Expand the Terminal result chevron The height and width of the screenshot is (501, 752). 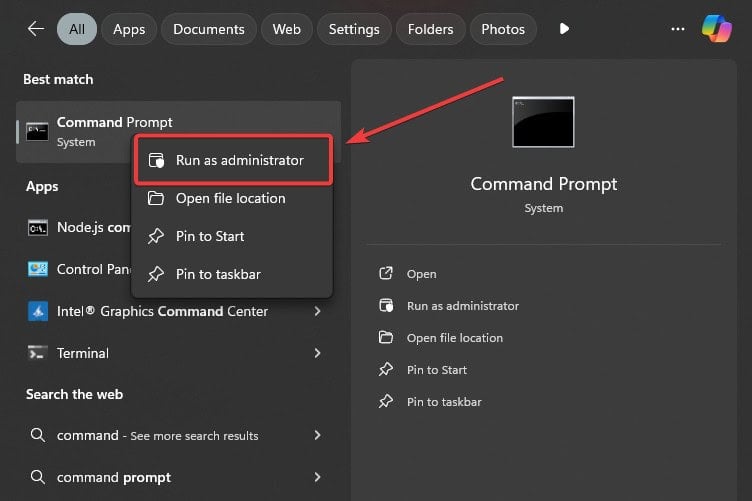click(317, 353)
